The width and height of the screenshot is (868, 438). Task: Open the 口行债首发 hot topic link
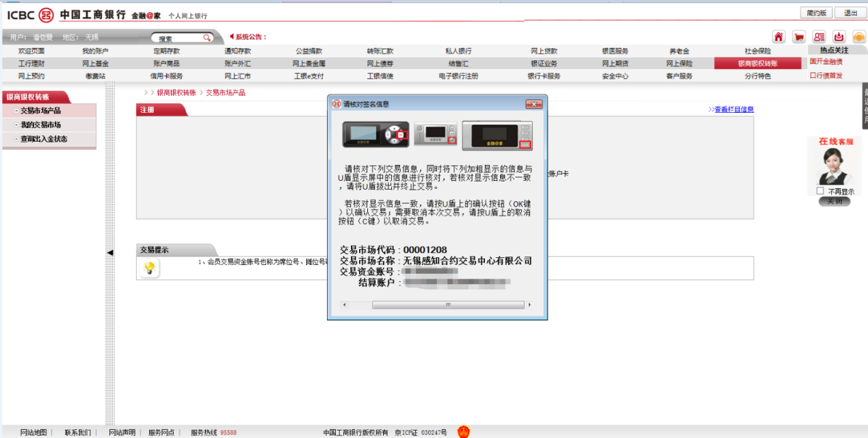(x=826, y=75)
